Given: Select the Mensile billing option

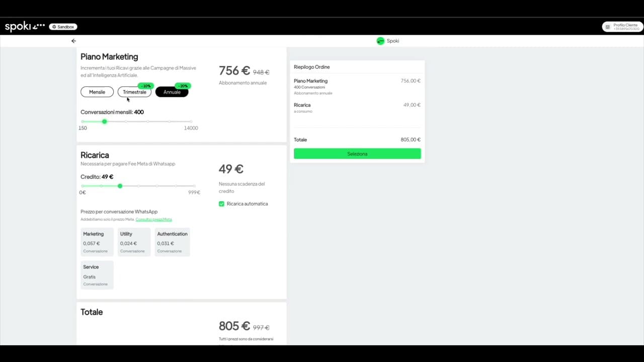Looking at the screenshot, I should click(97, 92).
